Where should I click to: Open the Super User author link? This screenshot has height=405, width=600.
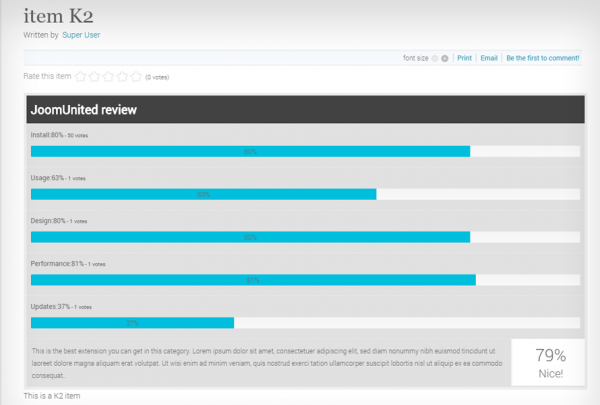(x=81, y=35)
